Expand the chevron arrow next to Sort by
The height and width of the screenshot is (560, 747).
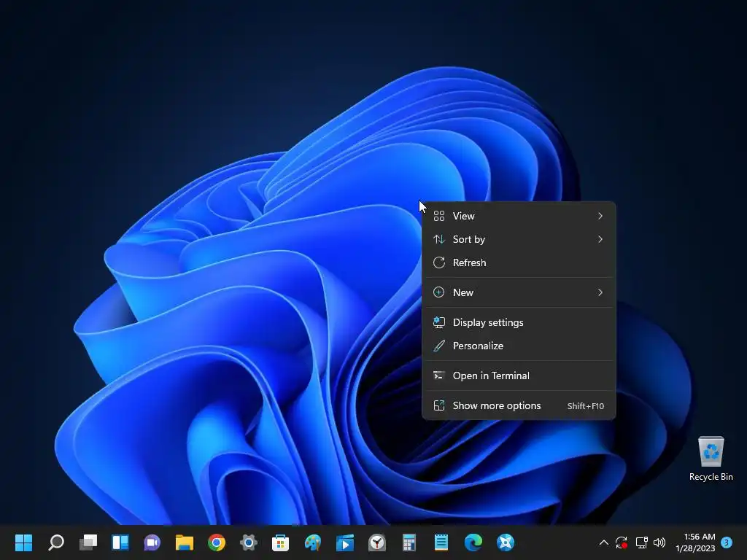point(600,239)
